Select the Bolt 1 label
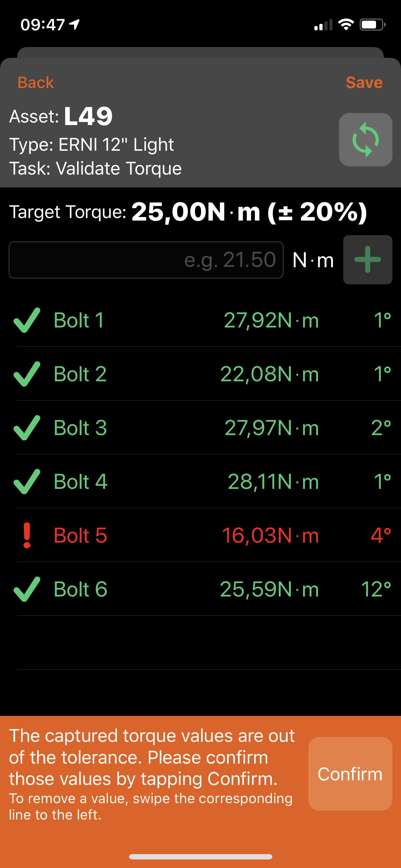401x868 pixels. coord(79,320)
